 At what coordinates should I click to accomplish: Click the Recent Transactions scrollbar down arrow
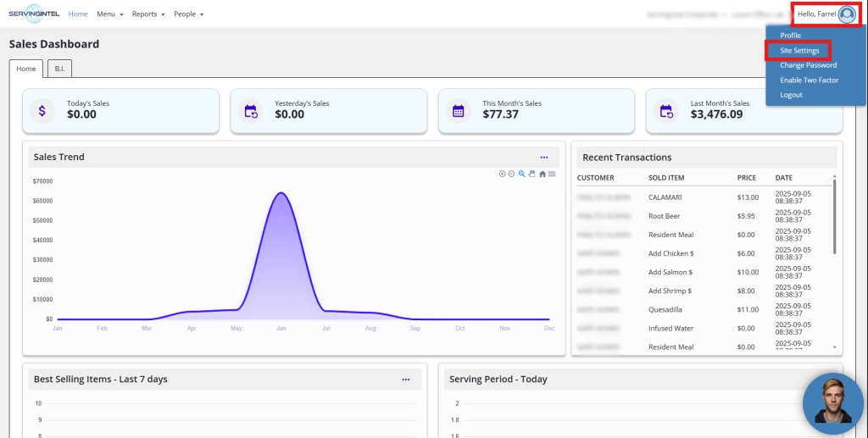[834, 347]
